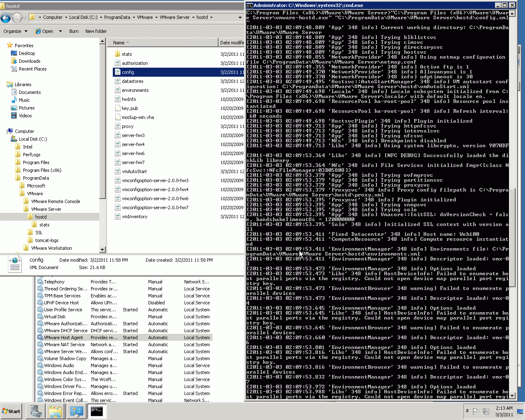
Task: Open the cmd.exe system menu icon
Action: 249,5
